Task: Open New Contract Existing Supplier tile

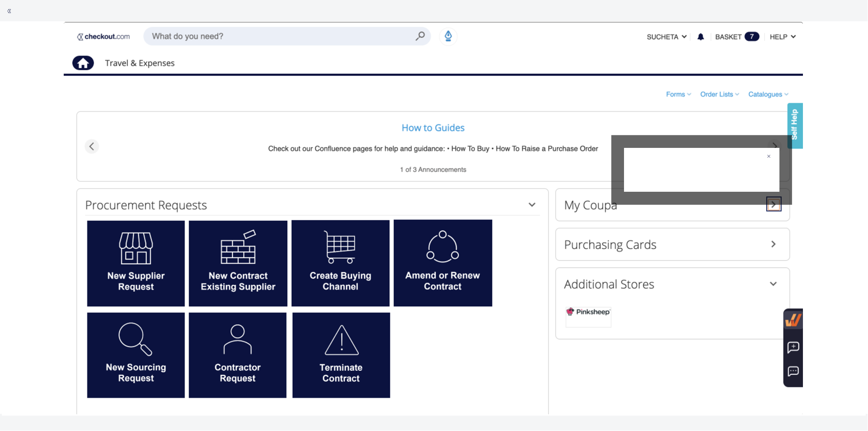Action: point(238,263)
